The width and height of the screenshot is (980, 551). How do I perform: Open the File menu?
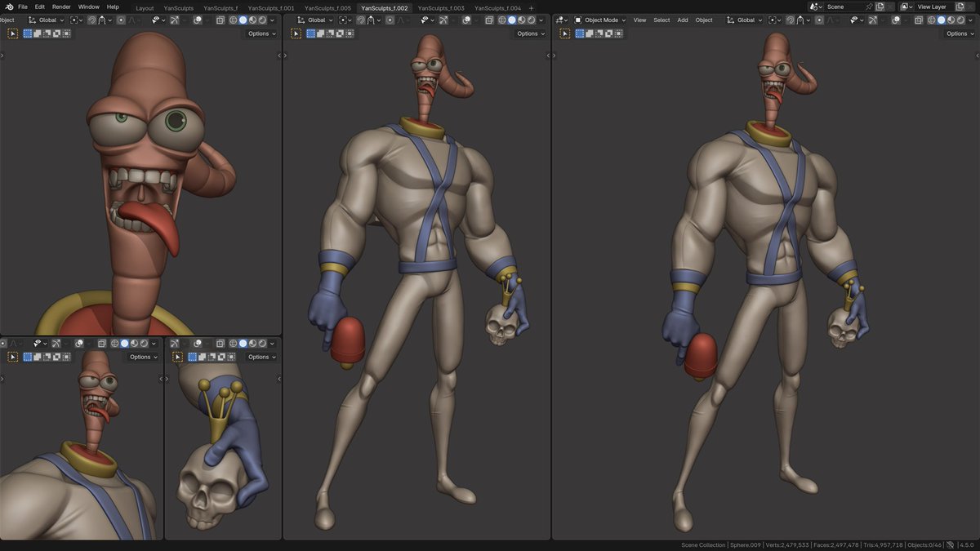tap(23, 7)
